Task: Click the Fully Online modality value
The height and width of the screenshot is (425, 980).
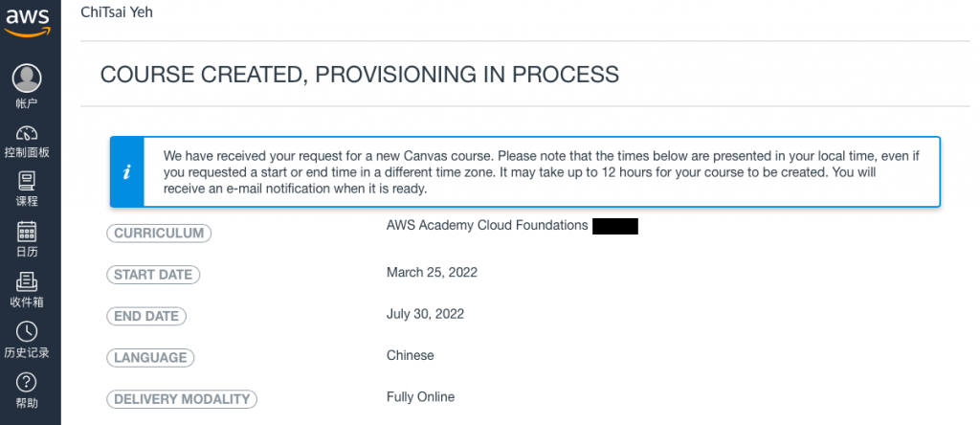Action: (x=420, y=396)
